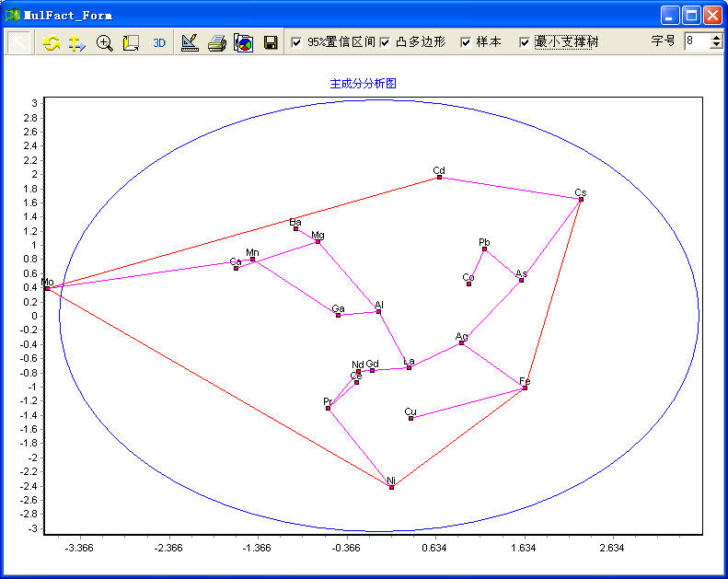Select the zoom magnifier tool
The width and height of the screenshot is (728, 579).
[105, 43]
